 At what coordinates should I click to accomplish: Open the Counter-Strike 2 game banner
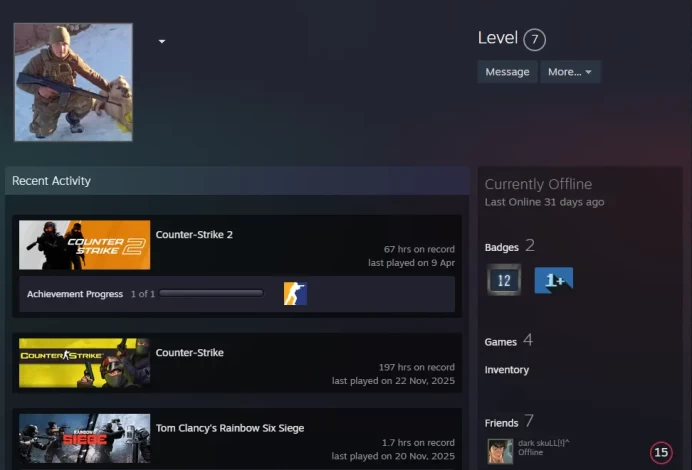pos(84,245)
